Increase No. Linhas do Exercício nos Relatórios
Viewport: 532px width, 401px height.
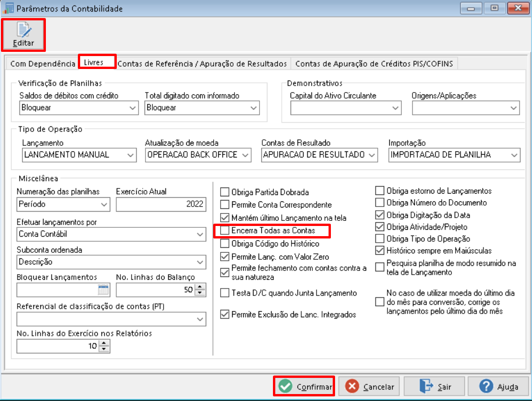click(x=105, y=343)
